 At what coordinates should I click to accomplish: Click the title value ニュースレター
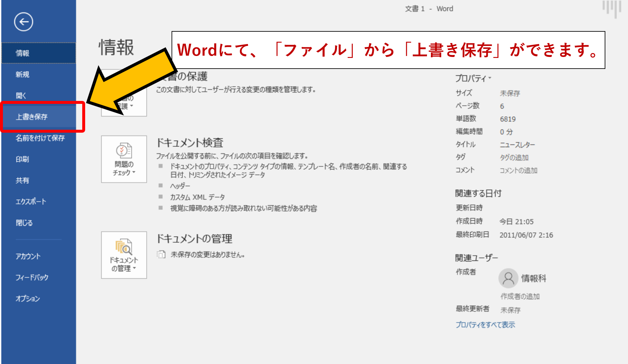(x=517, y=145)
